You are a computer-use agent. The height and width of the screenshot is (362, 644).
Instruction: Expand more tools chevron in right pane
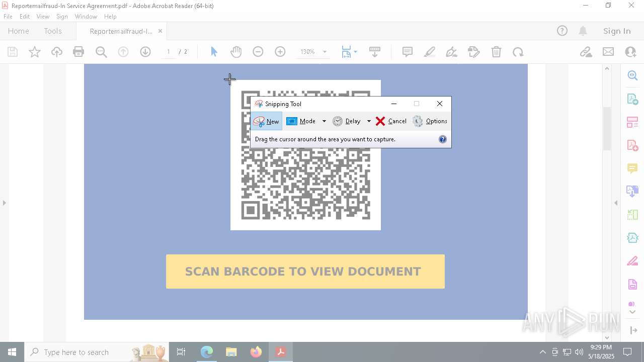pyautogui.click(x=632, y=312)
